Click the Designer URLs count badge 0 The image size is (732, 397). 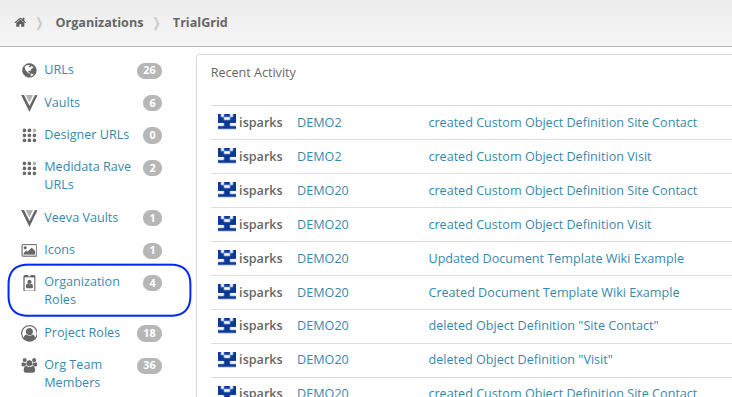(x=152, y=135)
